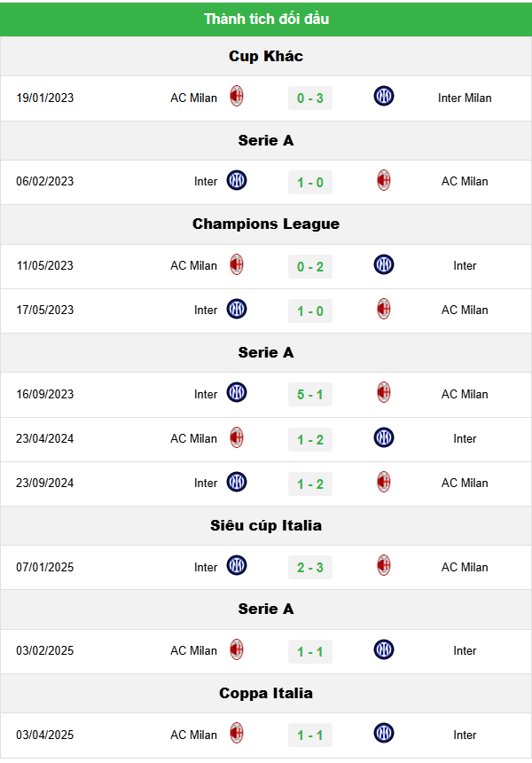Click Inter Milan team name on 19/01/2023
The width and height of the screenshot is (532, 763).
(465, 98)
